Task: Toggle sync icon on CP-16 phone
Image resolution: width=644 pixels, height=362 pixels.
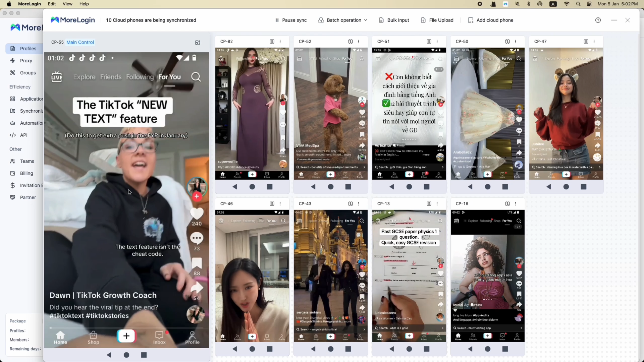Action: coord(507,204)
